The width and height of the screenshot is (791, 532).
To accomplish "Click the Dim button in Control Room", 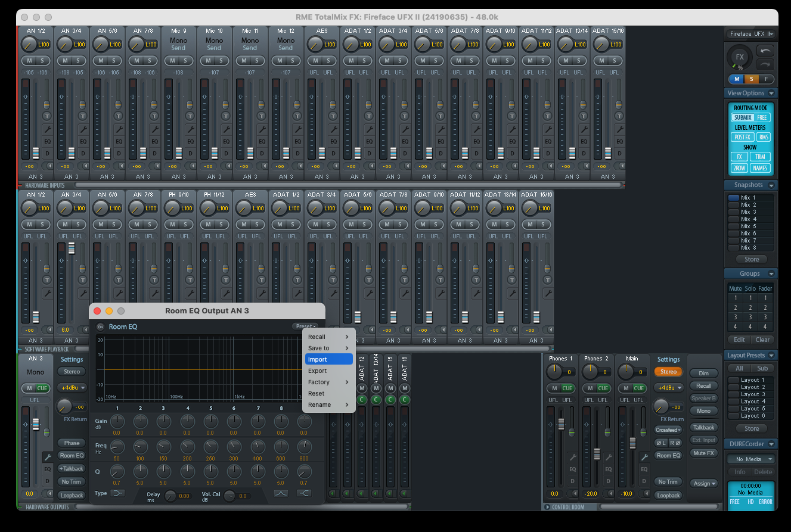I will (704, 373).
